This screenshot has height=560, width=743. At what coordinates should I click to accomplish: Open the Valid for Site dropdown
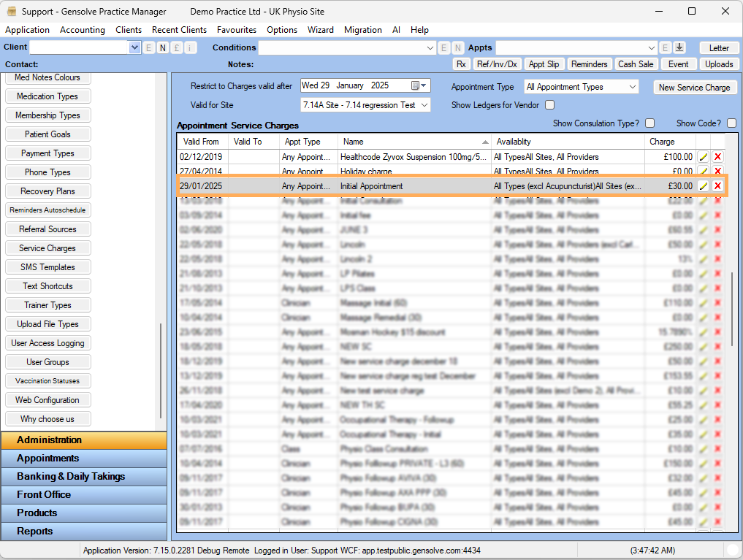424,105
